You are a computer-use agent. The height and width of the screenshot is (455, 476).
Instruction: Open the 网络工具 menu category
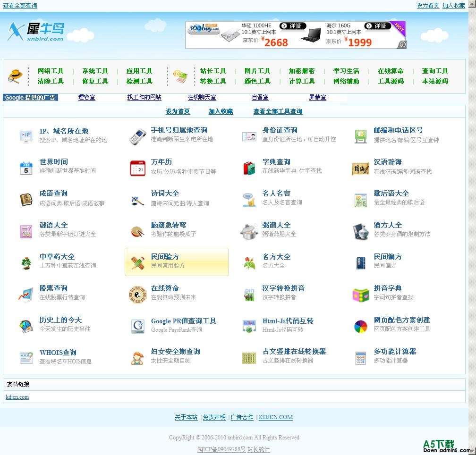tap(51, 71)
